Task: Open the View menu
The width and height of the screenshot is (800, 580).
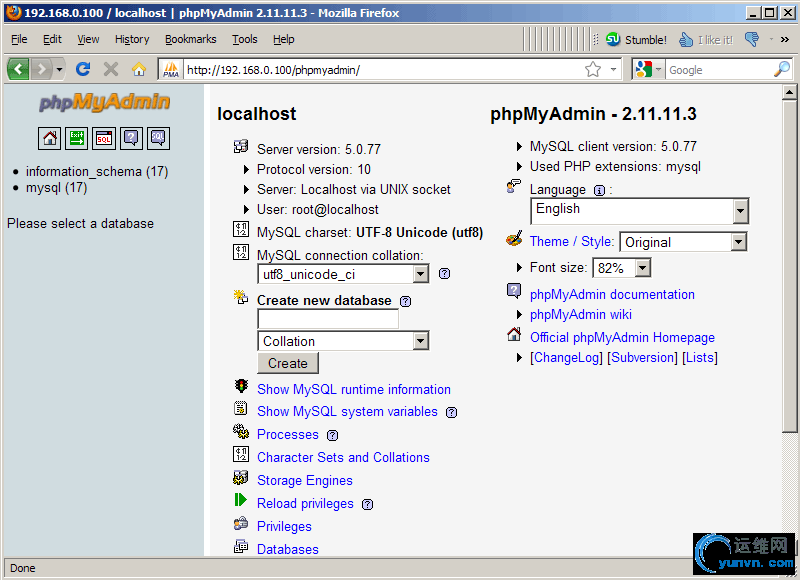Action: (x=88, y=39)
